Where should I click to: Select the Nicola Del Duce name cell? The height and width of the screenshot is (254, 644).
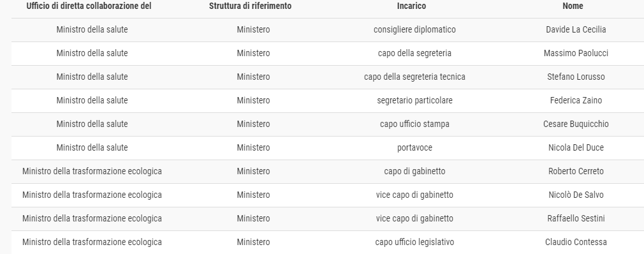point(576,147)
